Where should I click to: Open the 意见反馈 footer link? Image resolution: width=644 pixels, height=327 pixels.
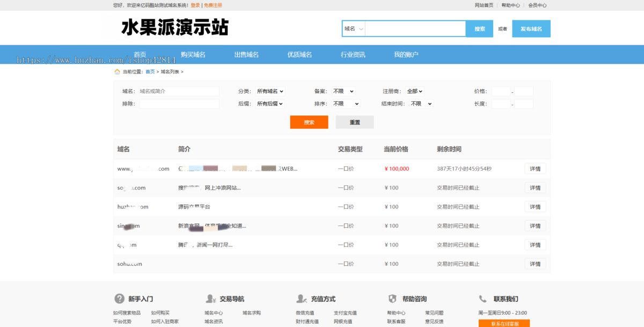434,321
